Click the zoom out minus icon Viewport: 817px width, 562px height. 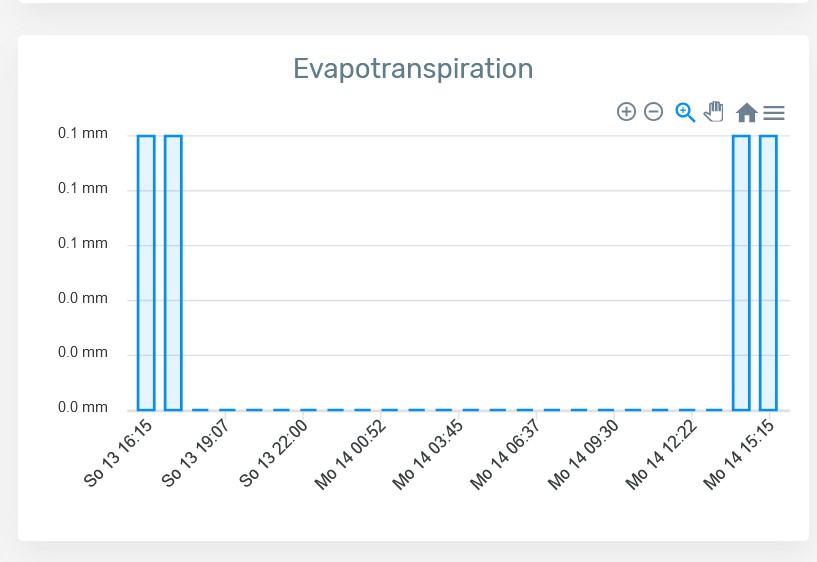(653, 112)
